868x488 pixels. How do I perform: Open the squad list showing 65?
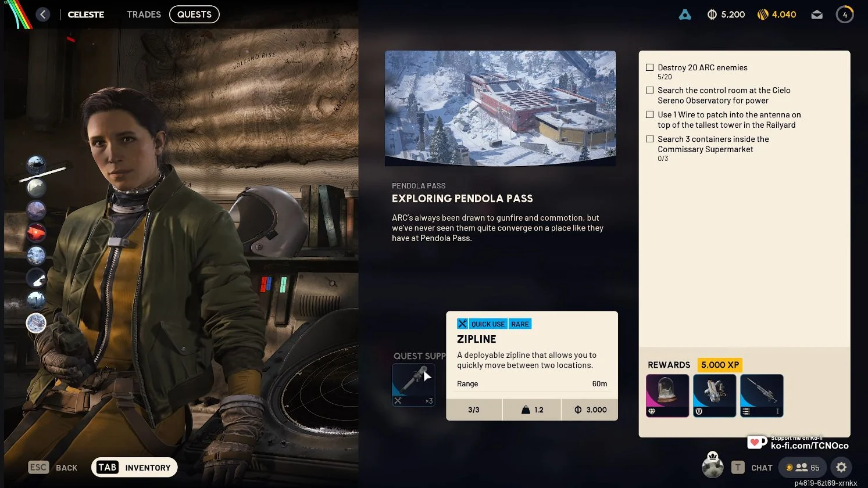[803, 467]
